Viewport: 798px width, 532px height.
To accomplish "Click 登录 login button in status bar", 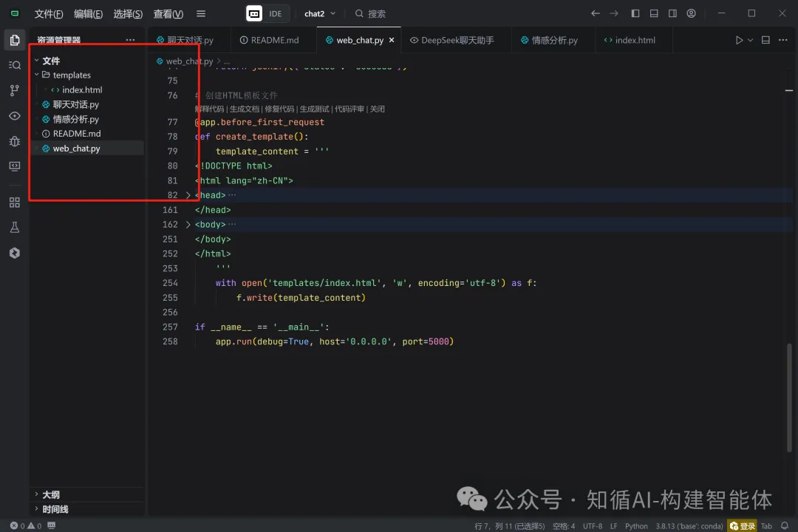I will tap(743, 526).
